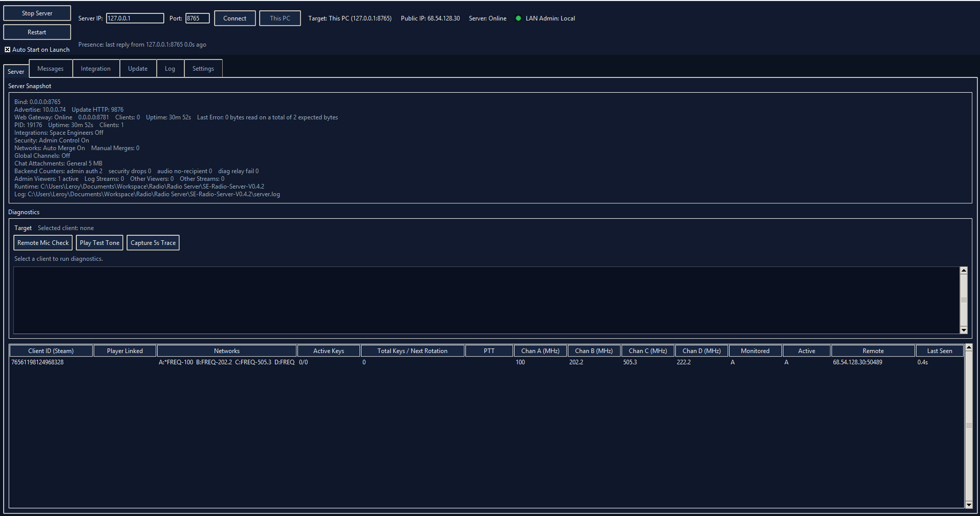The height and width of the screenshot is (516, 980).
Task: Click the Log path server.log line
Action: (147, 194)
